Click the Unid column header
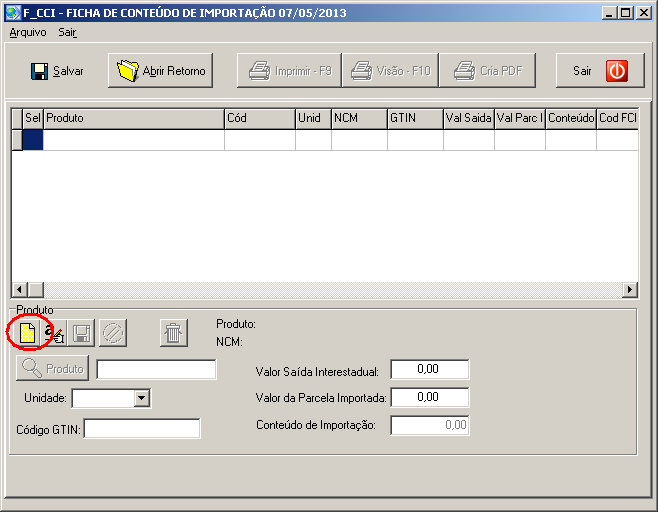The height and width of the screenshot is (512, 658). 313,118
